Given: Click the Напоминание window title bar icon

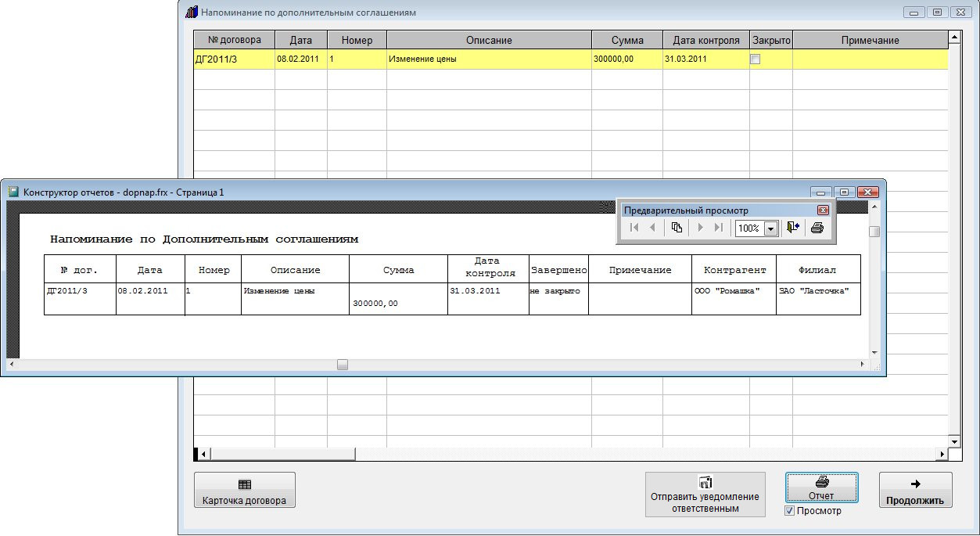Looking at the screenshot, I should (191, 12).
